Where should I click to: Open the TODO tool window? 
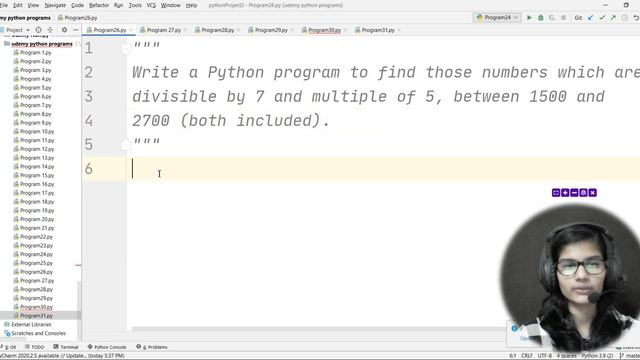click(x=34, y=347)
